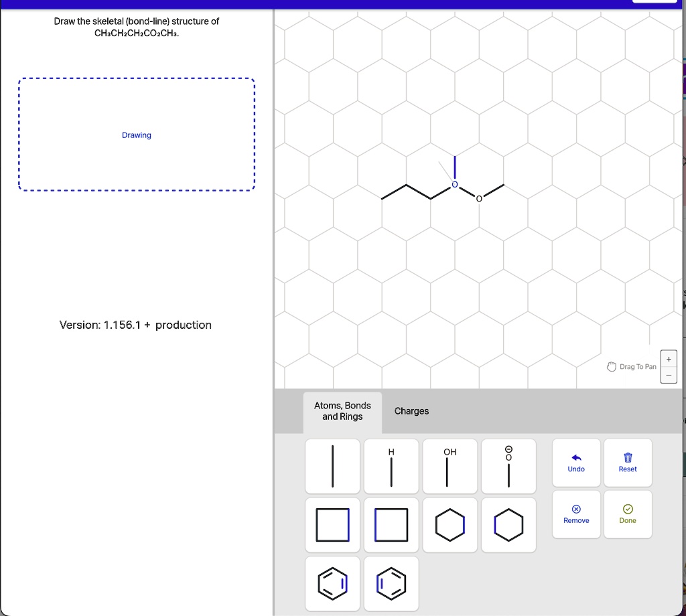Open the Atoms, Bonds and Rings tab
Screen dimensions: 686x616
[x=342, y=410]
